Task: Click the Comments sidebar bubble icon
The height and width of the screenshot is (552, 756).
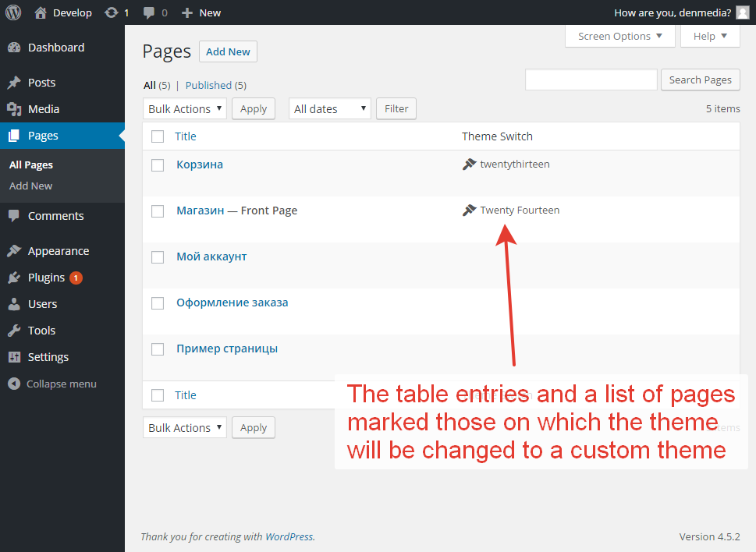Action: tap(14, 216)
